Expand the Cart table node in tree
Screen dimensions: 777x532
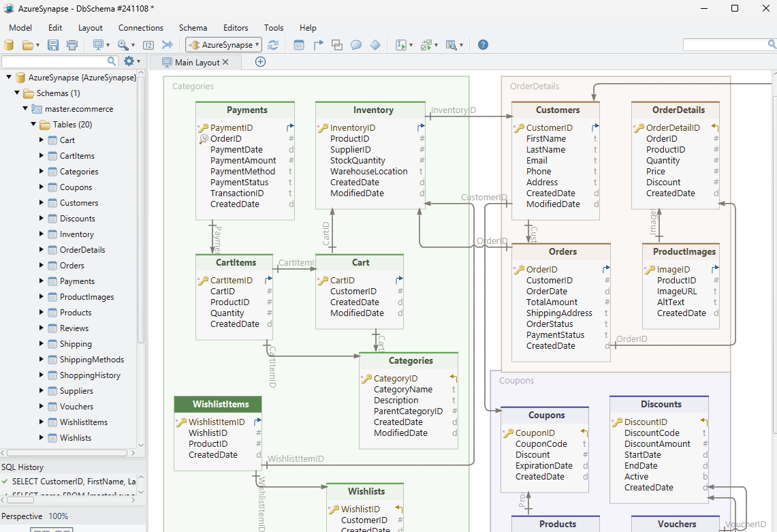pyautogui.click(x=41, y=140)
